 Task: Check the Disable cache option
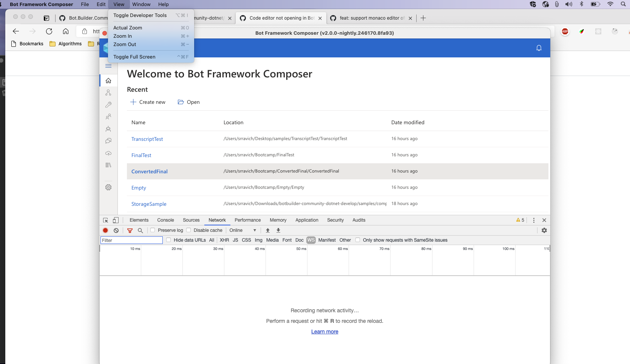coord(189,230)
